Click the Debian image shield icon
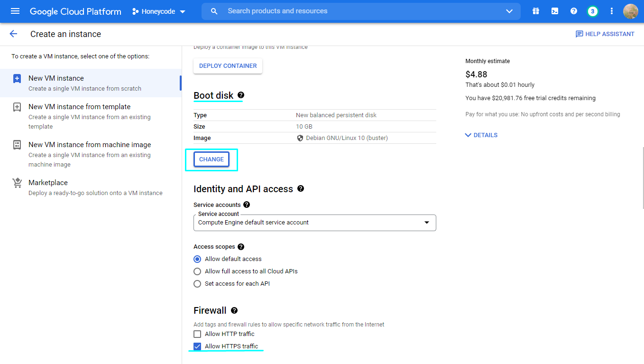Viewport: 644px width, 364px height. point(300,138)
